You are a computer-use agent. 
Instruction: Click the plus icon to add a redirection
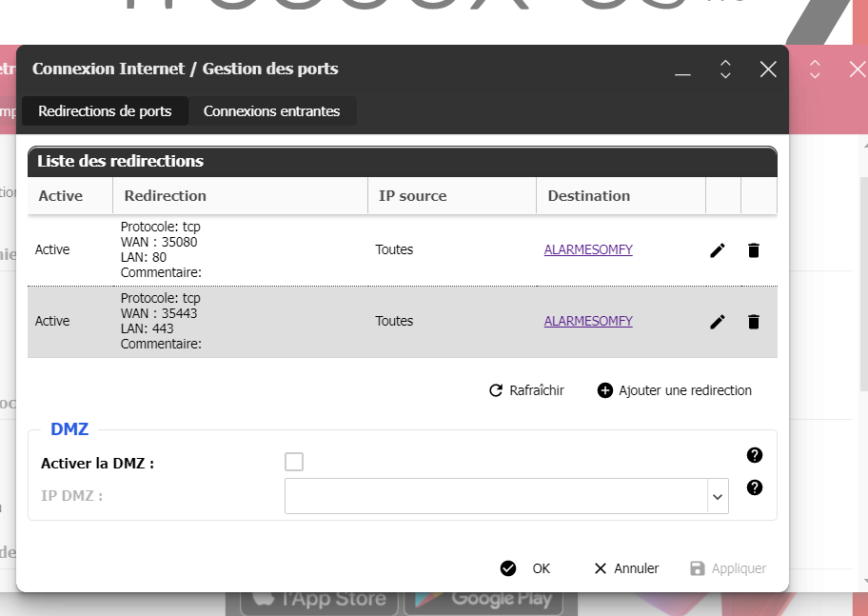click(605, 390)
